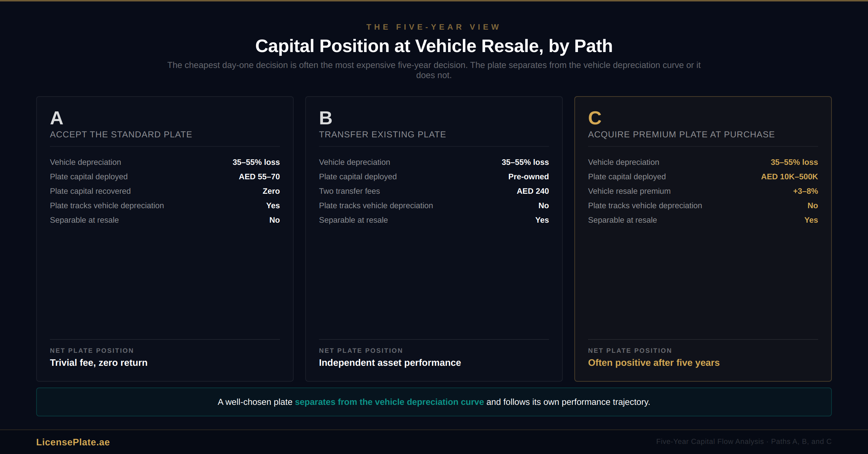
Task: Click the AED 55–70 plate capital value
Action: [259, 177]
